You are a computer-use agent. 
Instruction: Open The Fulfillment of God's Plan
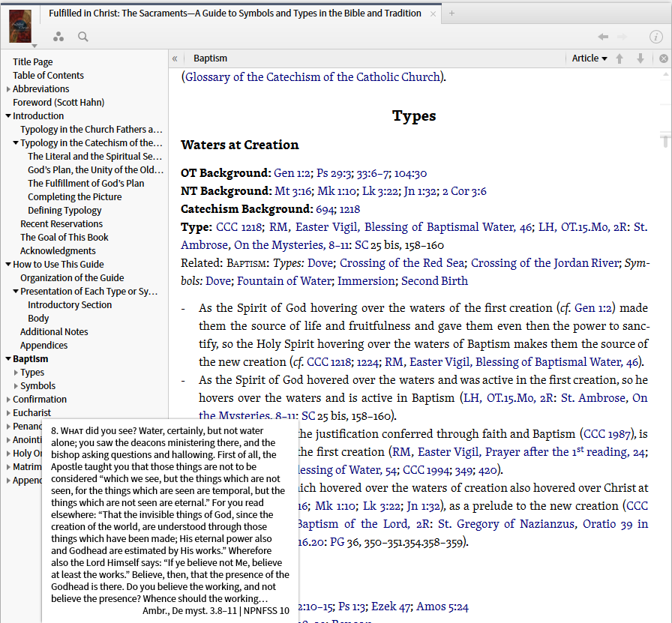click(86, 184)
